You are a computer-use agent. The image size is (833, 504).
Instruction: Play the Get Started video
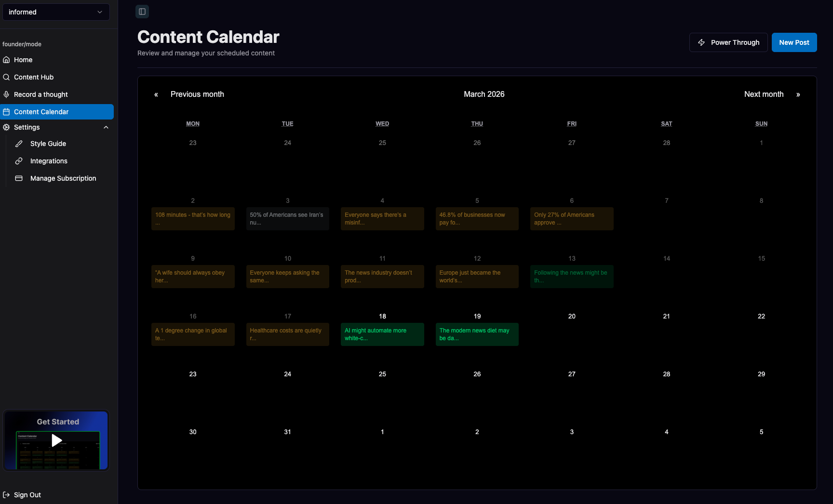56,440
